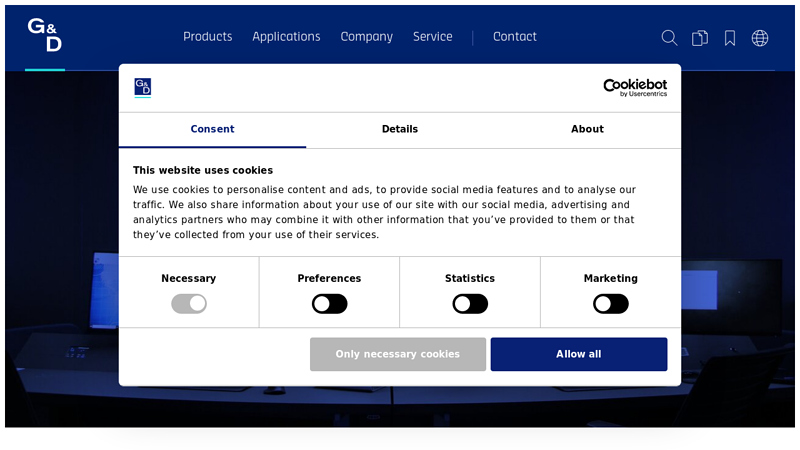800x450 pixels.
Task: Open the Company navigation menu
Action: coord(366,37)
